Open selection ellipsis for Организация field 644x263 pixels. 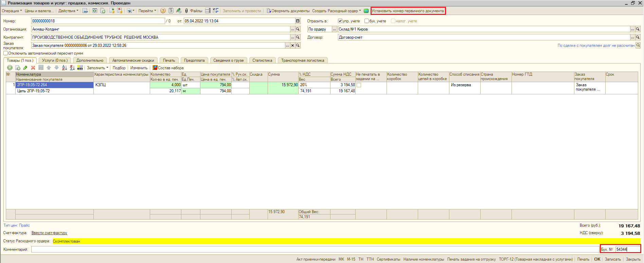pyautogui.click(x=293, y=29)
